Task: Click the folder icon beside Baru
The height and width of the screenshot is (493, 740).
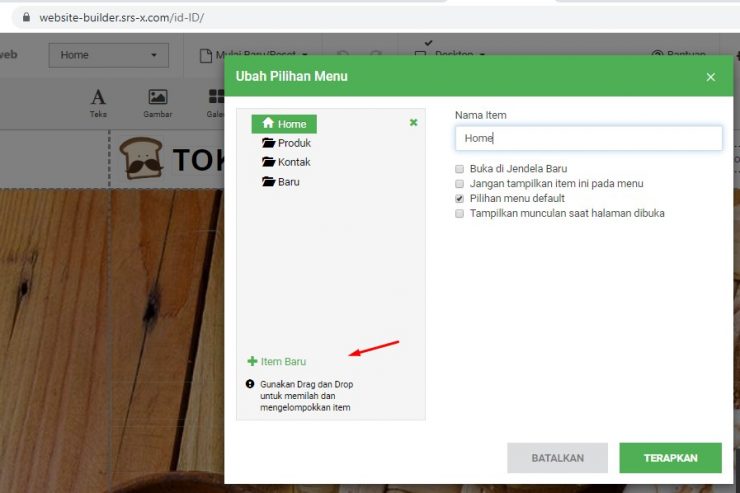Action: pyautogui.click(x=269, y=181)
